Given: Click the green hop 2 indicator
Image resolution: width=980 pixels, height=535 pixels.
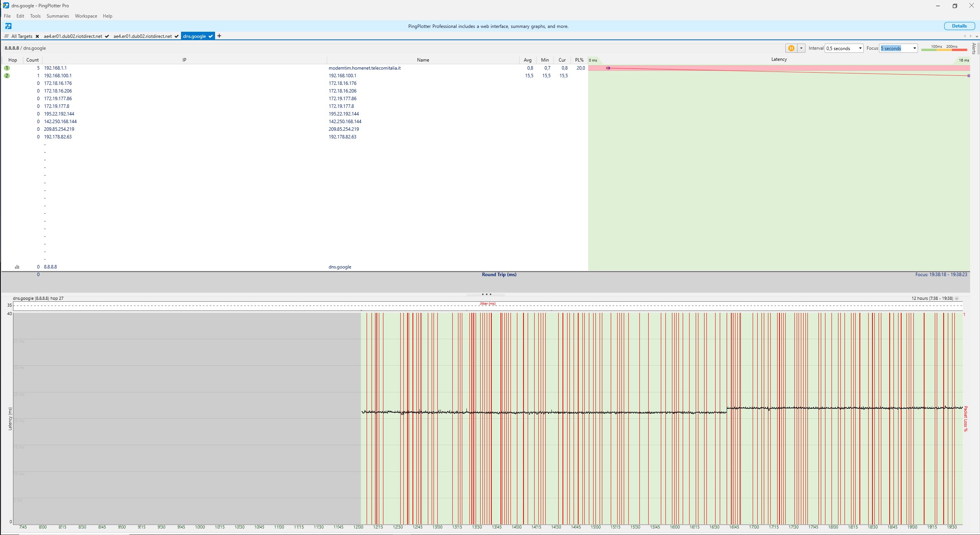Looking at the screenshot, I should click(7, 76).
